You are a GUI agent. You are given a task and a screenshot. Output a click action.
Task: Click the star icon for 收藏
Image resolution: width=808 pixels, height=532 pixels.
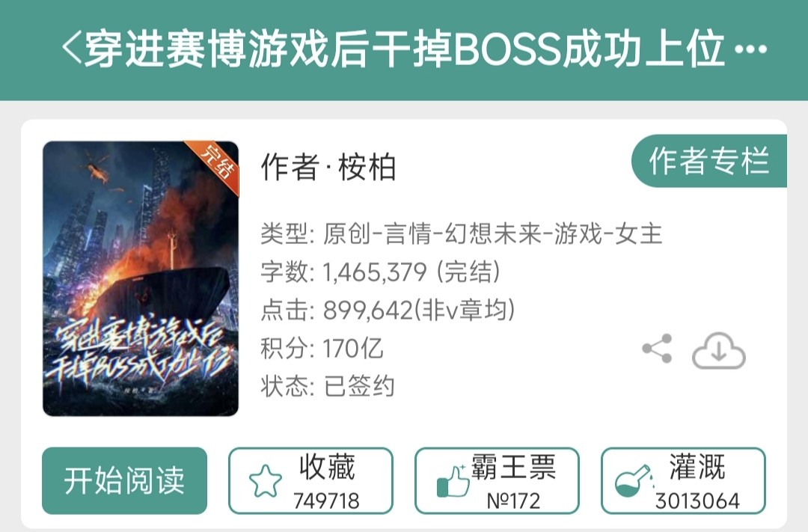pyautogui.click(x=266, y=480)
